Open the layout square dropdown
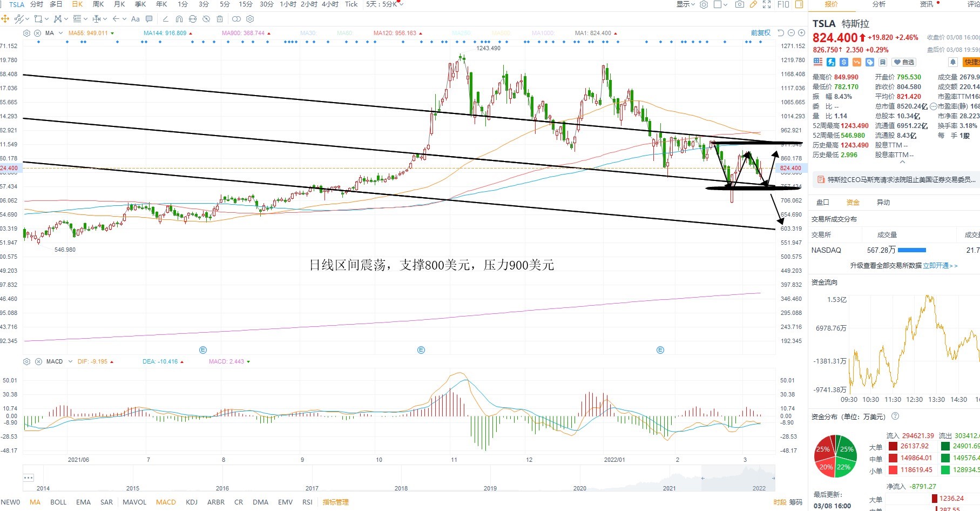This screenshot has height=511, width=980. [720, 4]
